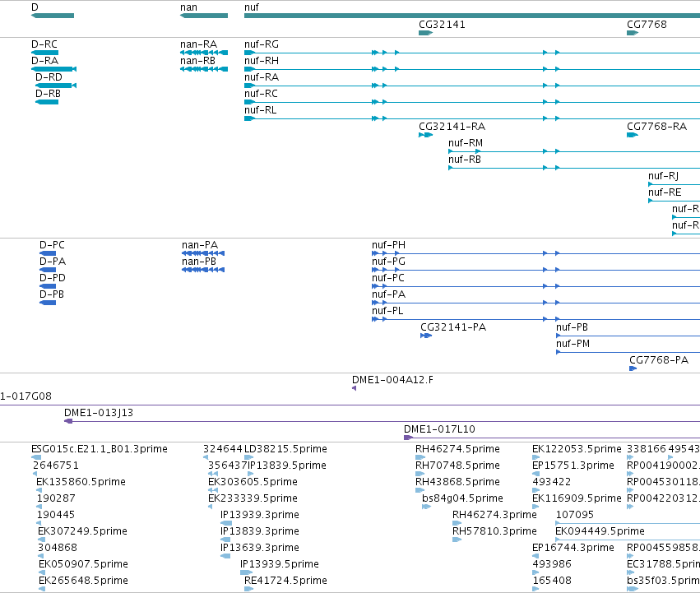
Task: Select the nuf gene long bar
Action: click(472, 16)
